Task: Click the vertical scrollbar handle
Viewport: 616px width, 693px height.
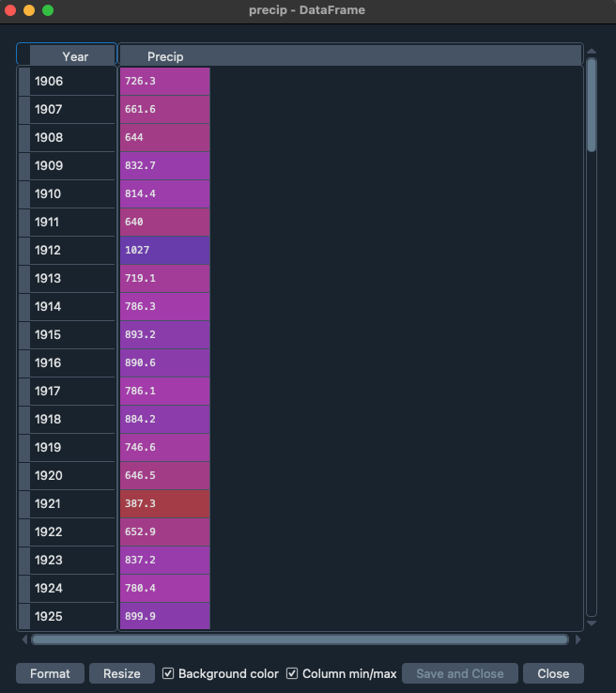Action: coord(592,105)
